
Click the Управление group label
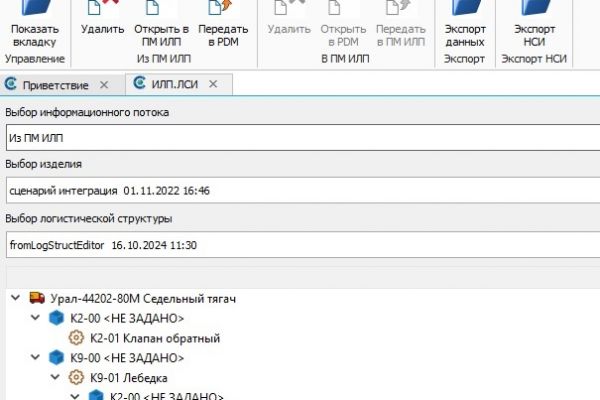coord(35,59)
